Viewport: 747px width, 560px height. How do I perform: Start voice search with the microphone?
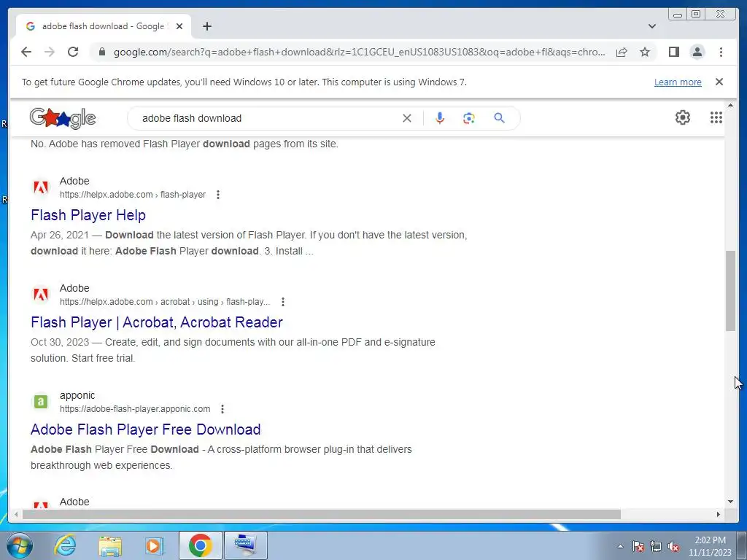click(x=440, y=118)
